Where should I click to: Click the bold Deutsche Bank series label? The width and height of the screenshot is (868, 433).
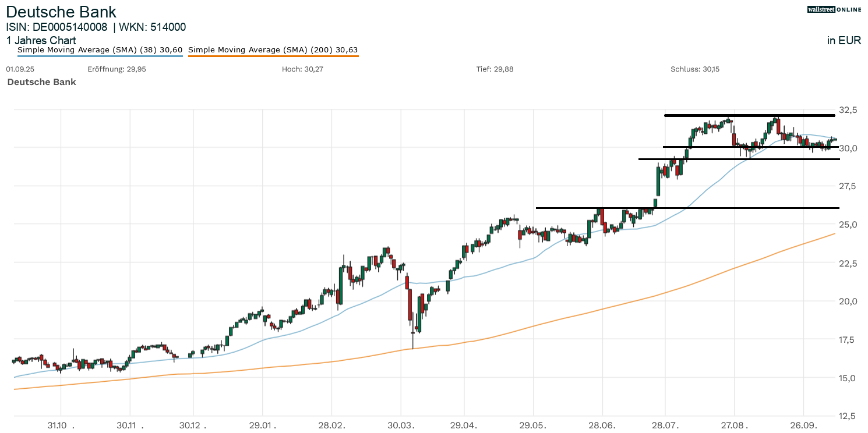coord(41,82)
